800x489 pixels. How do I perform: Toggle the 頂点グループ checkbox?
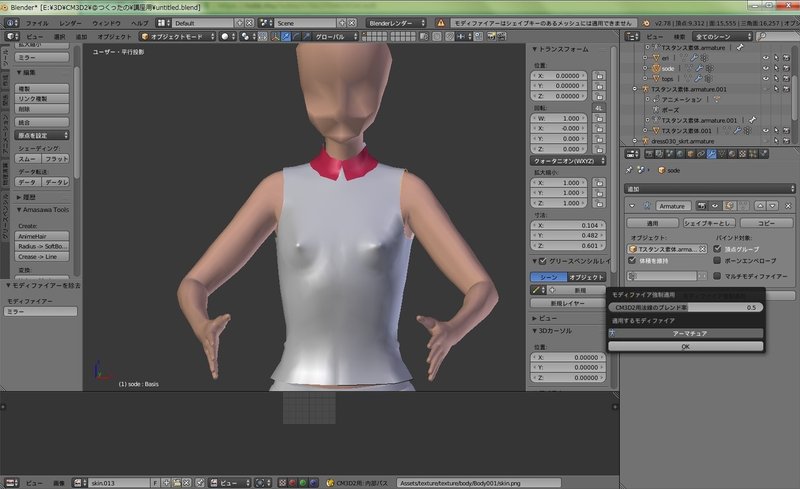(718, 247)
